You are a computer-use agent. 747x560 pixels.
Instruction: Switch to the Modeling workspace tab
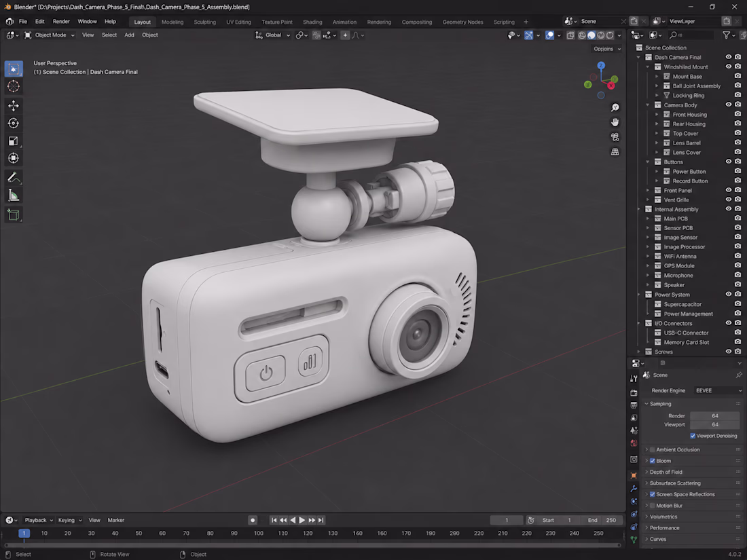(x=172, y=22)
